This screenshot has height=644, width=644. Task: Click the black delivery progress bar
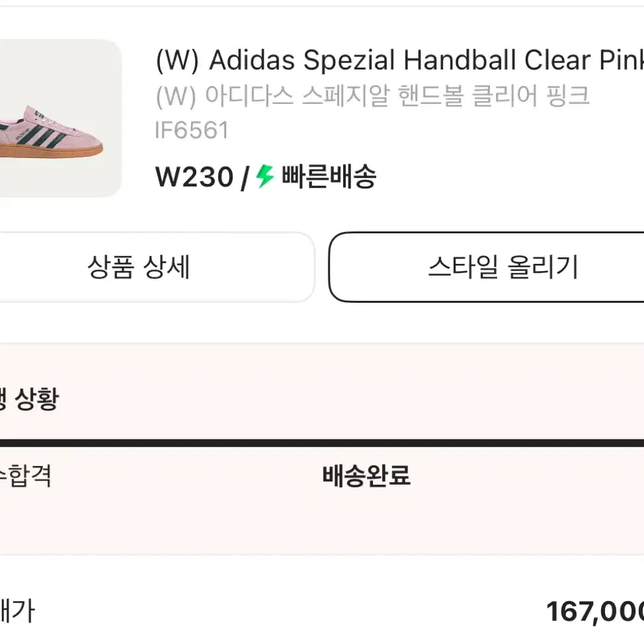click(322, 443)
